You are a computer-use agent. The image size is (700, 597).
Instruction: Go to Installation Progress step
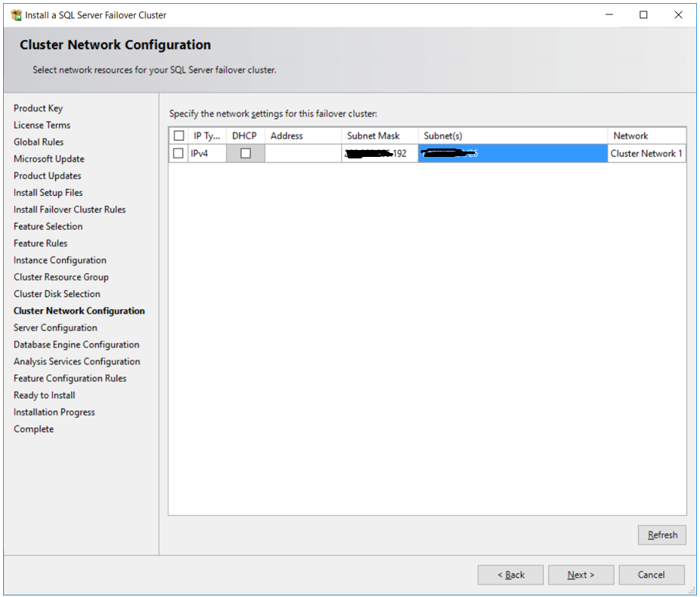[54, 412]
